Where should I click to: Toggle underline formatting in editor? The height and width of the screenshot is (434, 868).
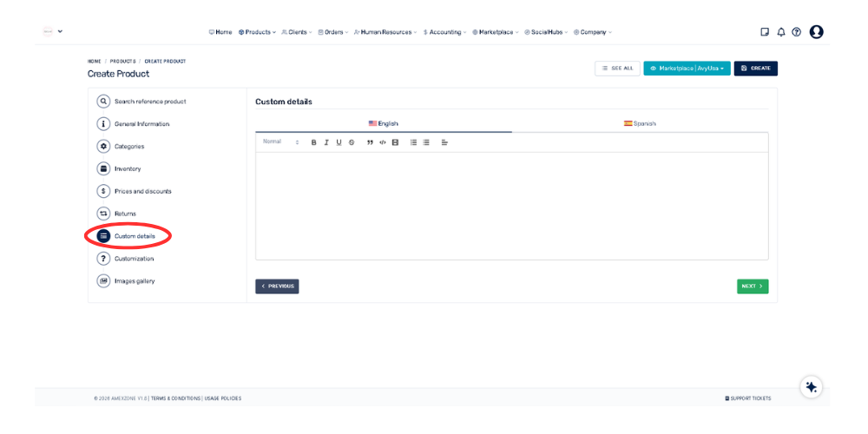[339, 142]
